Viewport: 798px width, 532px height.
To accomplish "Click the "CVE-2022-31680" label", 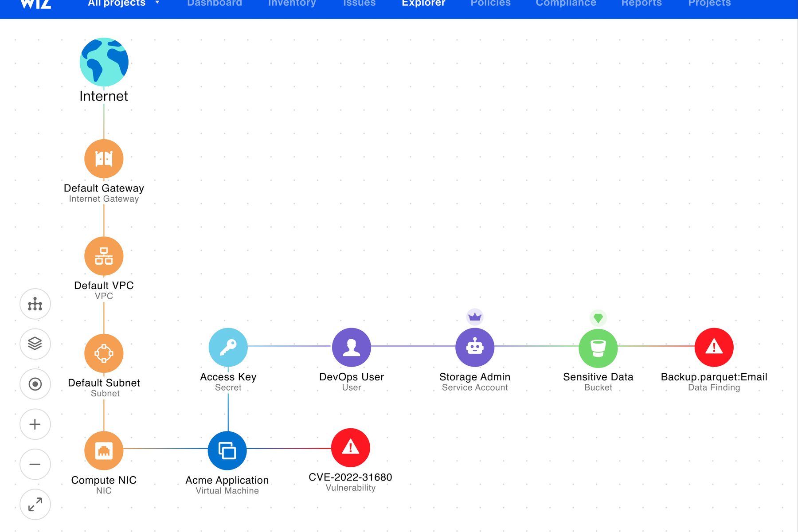I will 350,477.
